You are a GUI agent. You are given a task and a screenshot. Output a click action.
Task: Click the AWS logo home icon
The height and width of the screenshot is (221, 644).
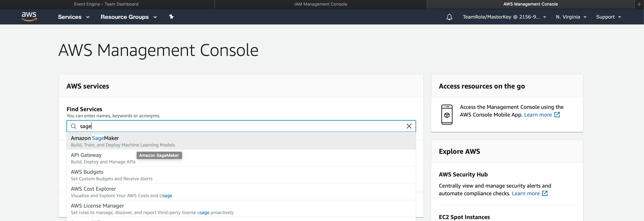pos(29,17)
